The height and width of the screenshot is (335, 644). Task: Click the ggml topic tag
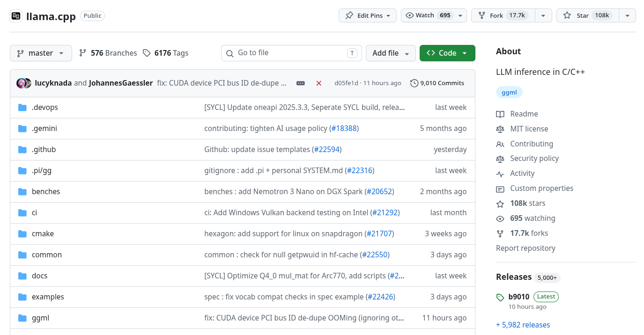click(509, 93)
